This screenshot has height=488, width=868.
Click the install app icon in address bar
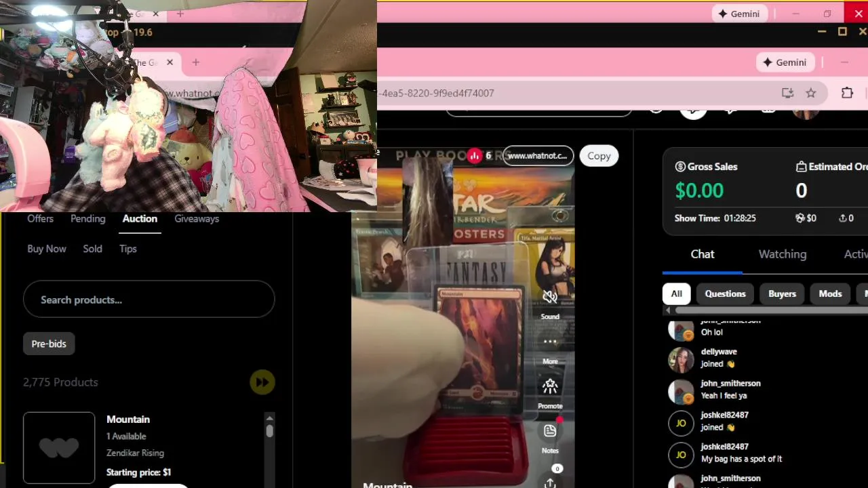pyautogui.click(x=787, y=93)
